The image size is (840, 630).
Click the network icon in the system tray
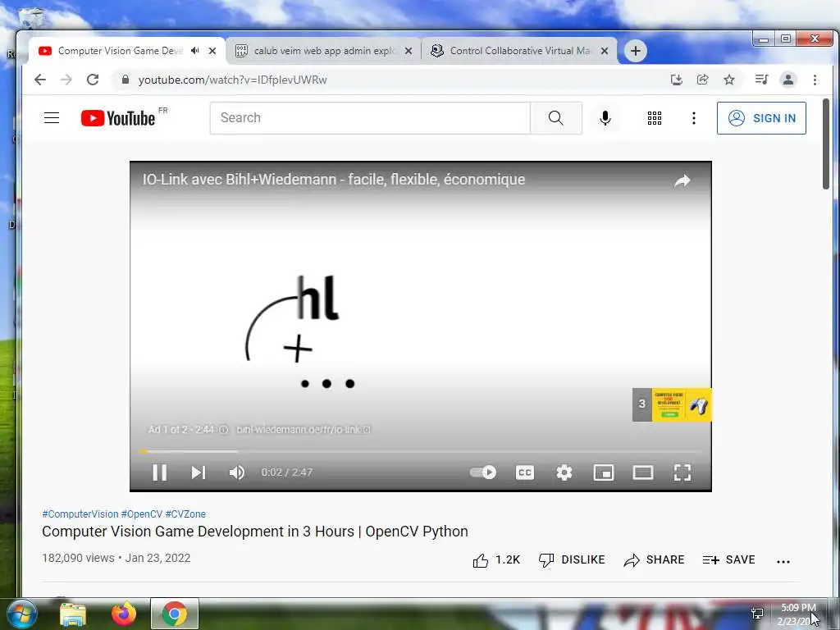coord(757,614)
